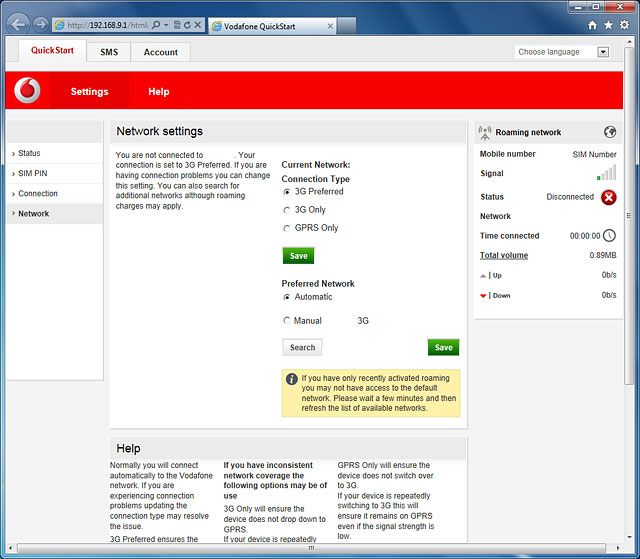This screenshot has width=640, height=559.
Task: Select the 3G Preferred radio button
Action: tap(287, 192)
